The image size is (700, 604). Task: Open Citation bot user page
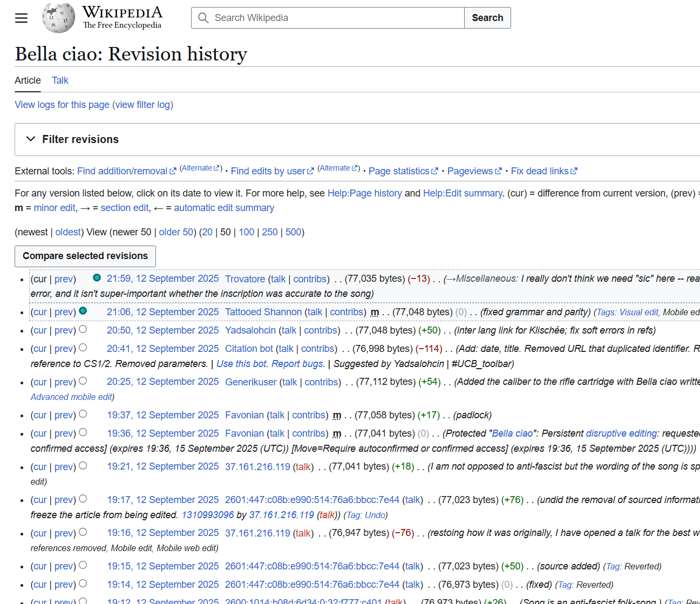click(x=249, y=349)
